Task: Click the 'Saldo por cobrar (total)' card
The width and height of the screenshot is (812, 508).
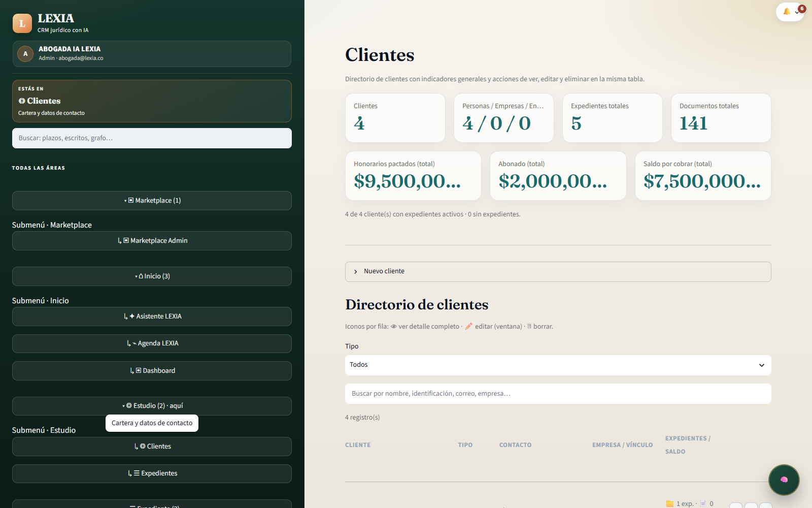Action: point(703,176)
